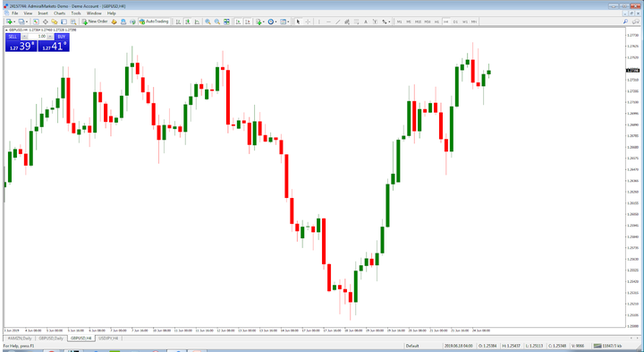
Task: Select the text label tool
Action: pos(375,21)
